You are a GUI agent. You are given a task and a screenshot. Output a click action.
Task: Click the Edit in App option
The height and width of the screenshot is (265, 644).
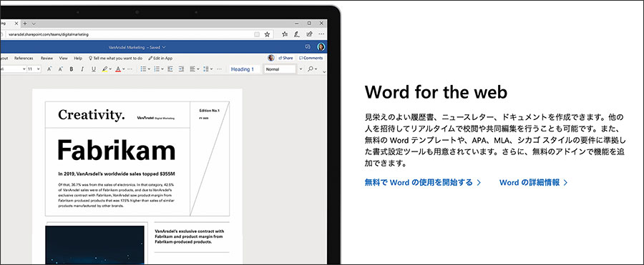click(x=160, y=59)
